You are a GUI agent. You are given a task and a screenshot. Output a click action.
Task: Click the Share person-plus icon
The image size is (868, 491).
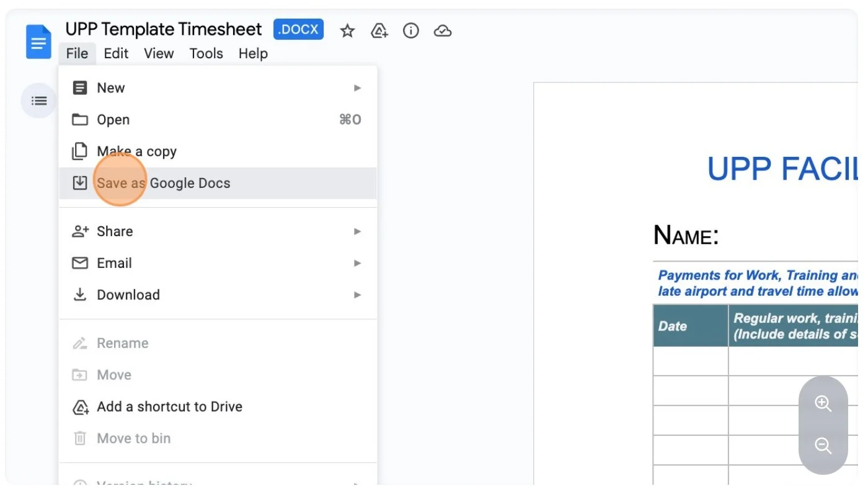81,231
